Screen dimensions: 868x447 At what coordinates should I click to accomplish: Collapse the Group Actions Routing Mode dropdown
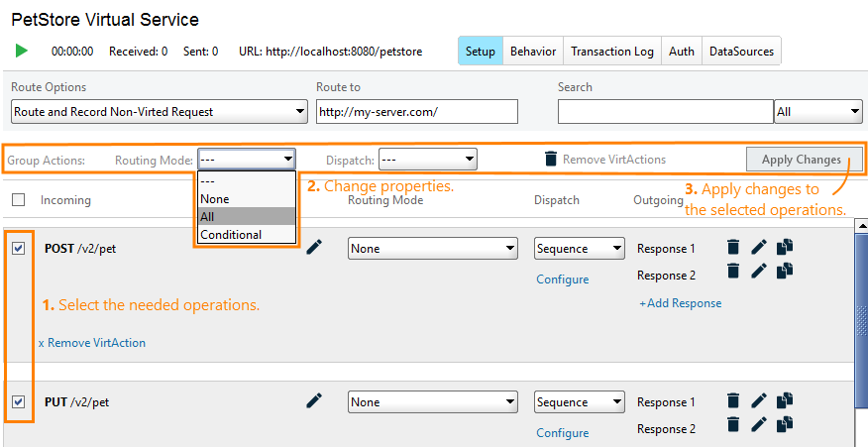click(247, 160)
